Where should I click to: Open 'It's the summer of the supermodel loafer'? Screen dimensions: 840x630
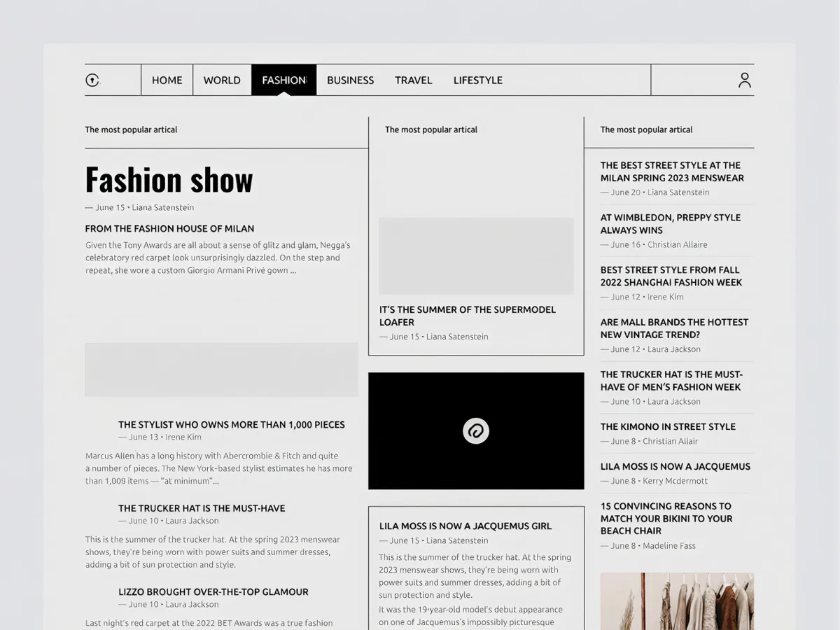(468, 316)
